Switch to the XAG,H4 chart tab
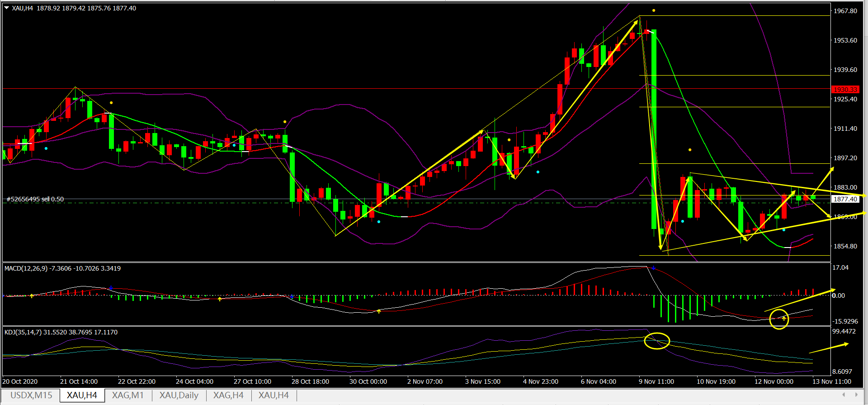 (228, 395)
